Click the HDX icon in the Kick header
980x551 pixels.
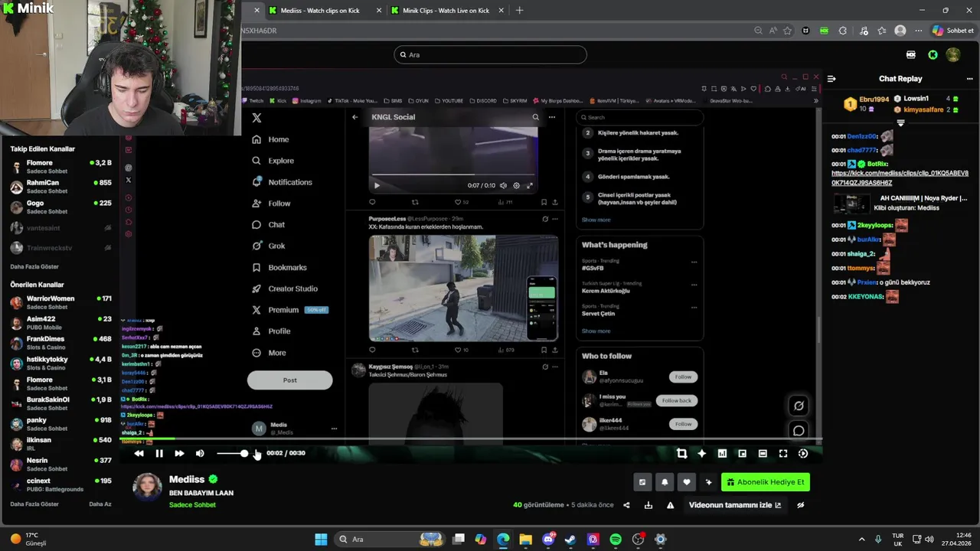pos(911,54)
